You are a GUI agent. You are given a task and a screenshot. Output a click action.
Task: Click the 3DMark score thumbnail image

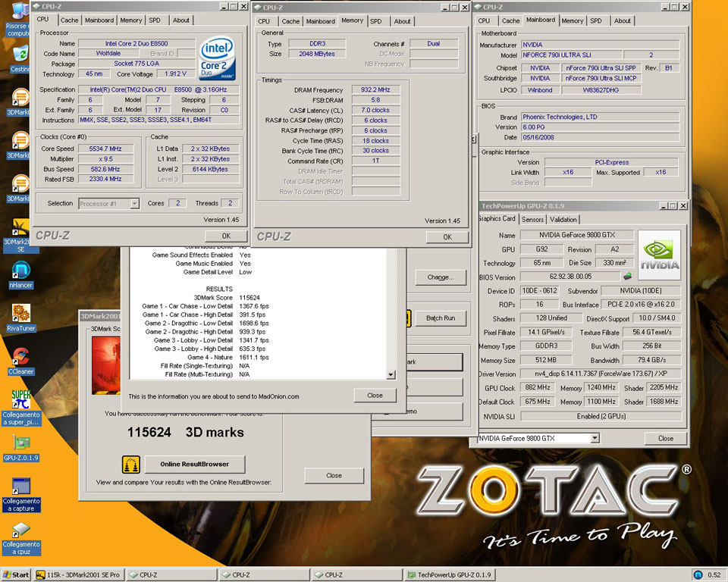(106, 365)
